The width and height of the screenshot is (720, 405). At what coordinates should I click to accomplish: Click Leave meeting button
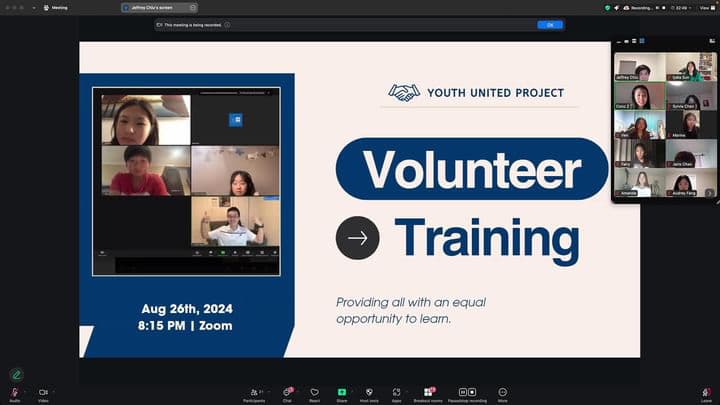[706, 392]
